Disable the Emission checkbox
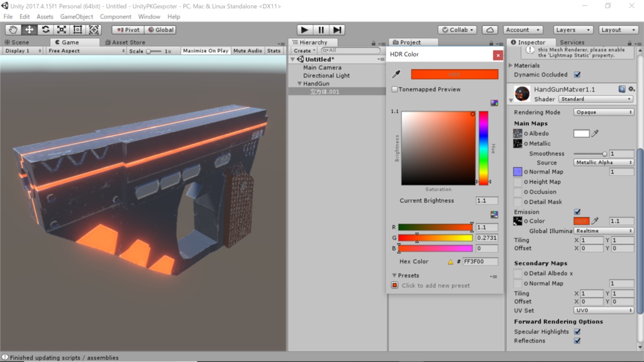The height and width of the screenshot is (362, 644). [577, 212]
